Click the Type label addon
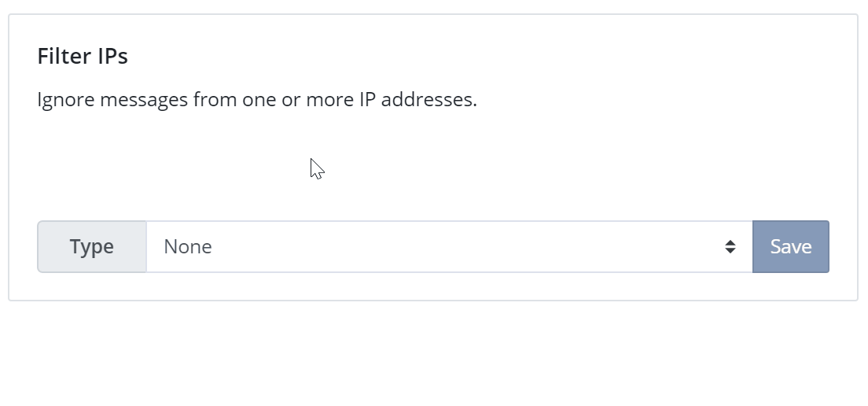This screenshot has width=868, height=406. [x=92, y=246]
